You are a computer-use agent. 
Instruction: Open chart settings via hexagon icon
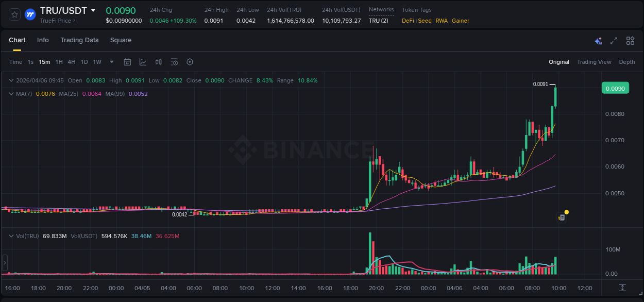tap(190, 61)
